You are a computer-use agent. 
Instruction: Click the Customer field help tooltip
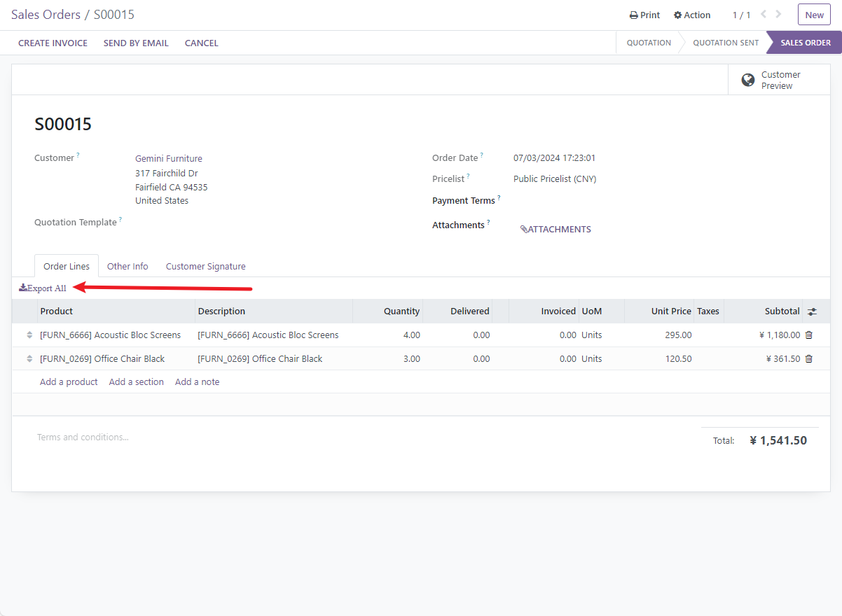point(78,155)
